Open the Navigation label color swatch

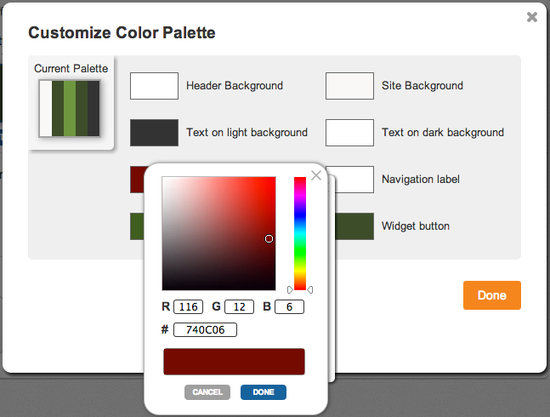pos(354,179)
